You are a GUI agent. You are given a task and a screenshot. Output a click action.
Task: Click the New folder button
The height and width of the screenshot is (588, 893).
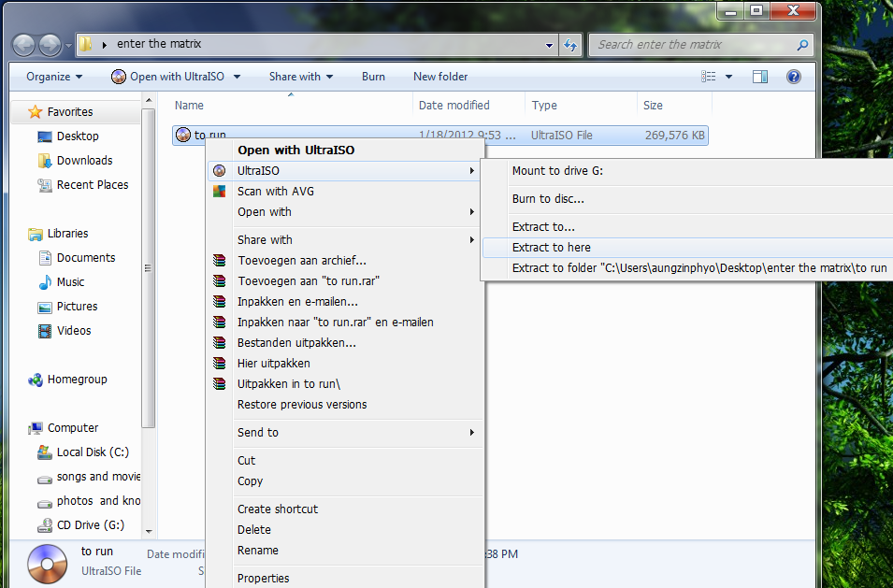[440, 77]
